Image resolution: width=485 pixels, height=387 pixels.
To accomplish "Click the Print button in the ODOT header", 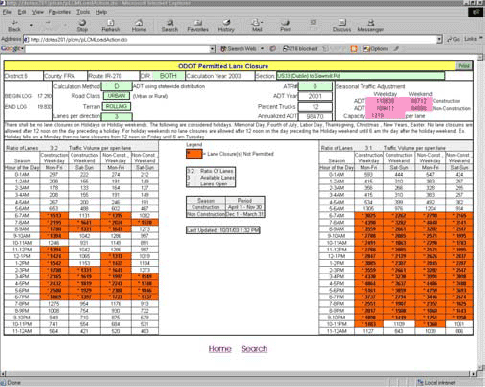I will tap(464, 66).
